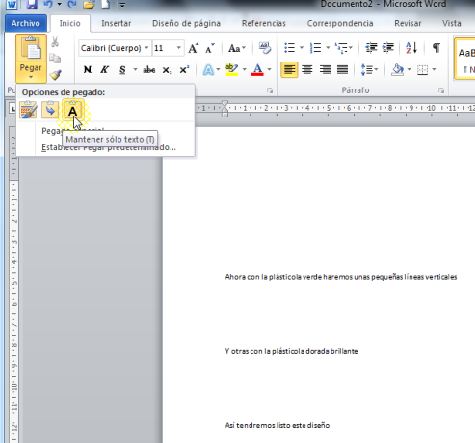
Task: Open the font color dropdown arrow
Action: (x=269, y=69)
